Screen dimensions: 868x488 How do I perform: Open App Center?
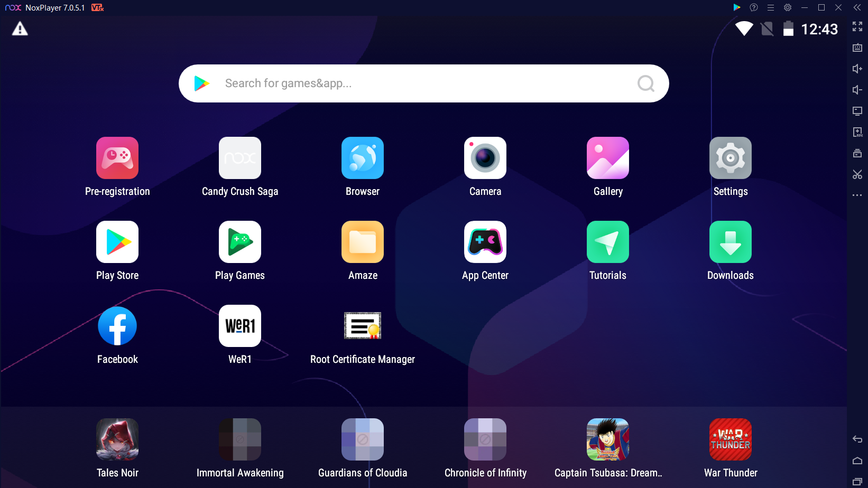(485, 242)
